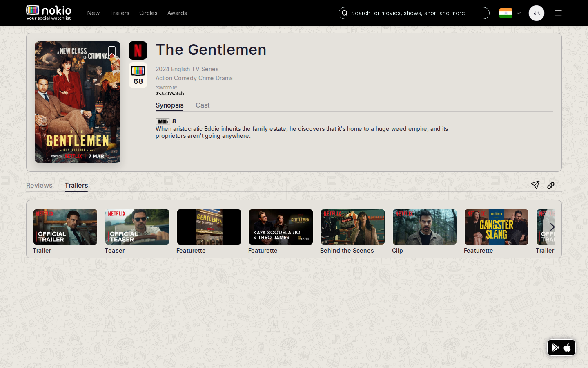This screenshot has height=368, width=588.
Task: Open the Awards nav item
Action: [x=177, y=13]
